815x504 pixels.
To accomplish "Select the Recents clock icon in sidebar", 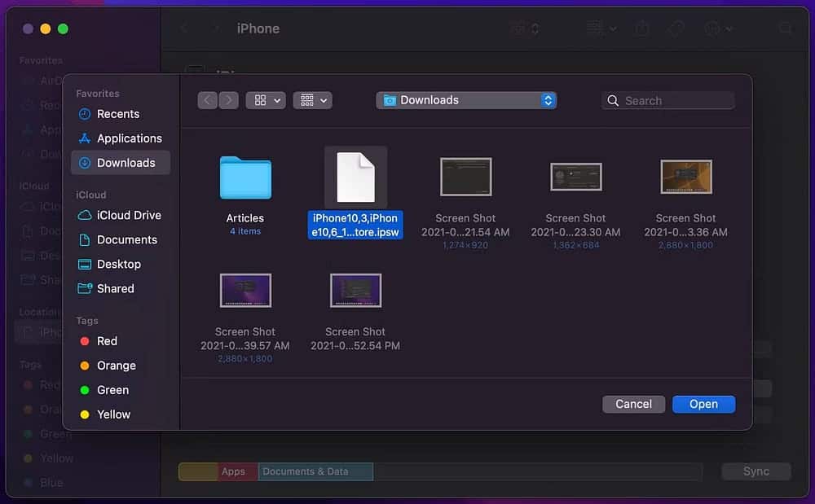I will [x=84, y=114].
